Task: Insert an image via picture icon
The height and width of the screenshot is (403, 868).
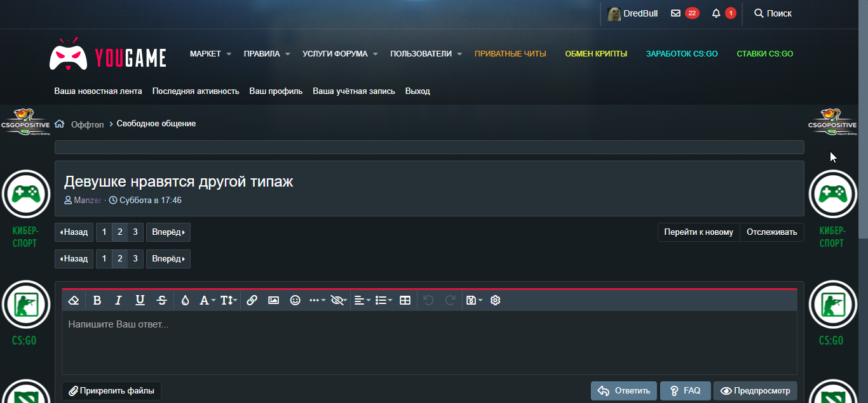Action: [273, 300]
